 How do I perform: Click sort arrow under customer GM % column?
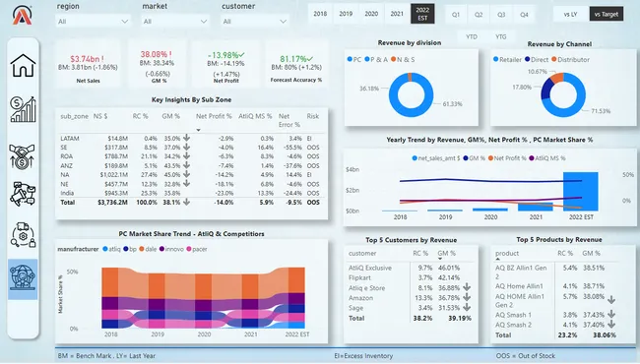[440, 259]
